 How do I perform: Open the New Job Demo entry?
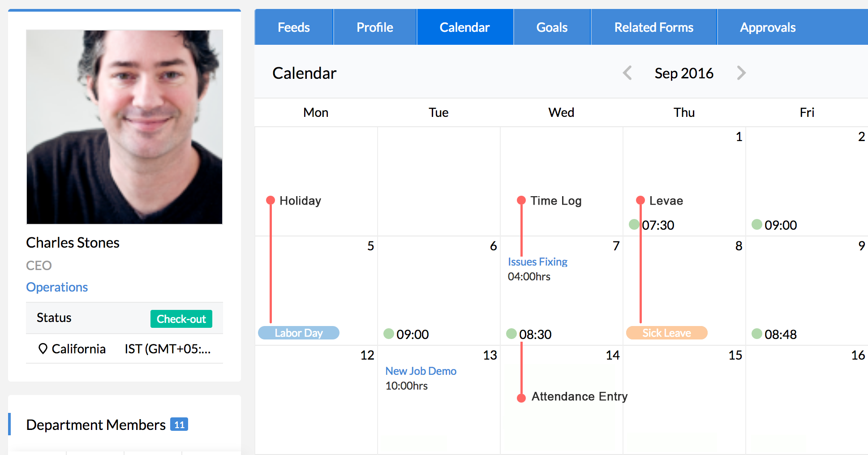point(421,371)
